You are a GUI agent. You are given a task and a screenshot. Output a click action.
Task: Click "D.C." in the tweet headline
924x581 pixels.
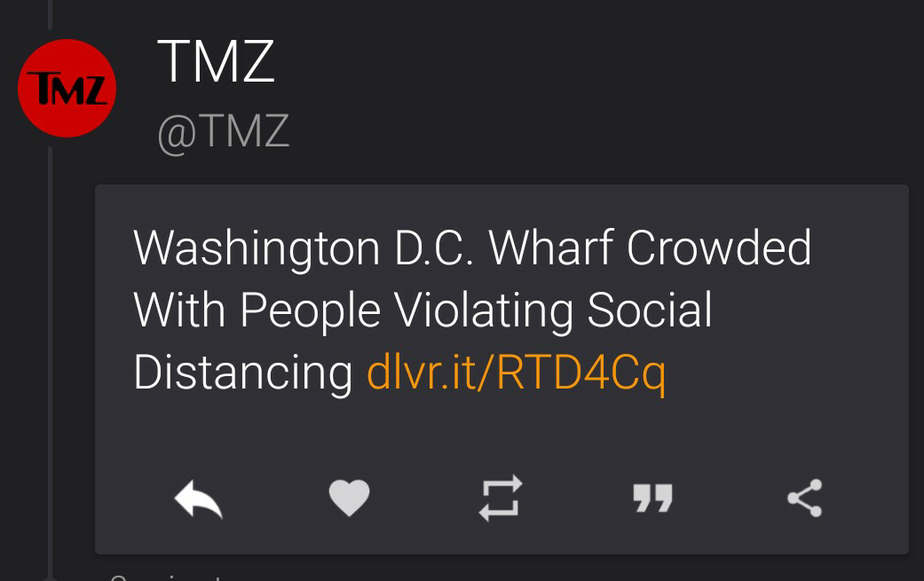pyautogui.click(x=435, y=248)
